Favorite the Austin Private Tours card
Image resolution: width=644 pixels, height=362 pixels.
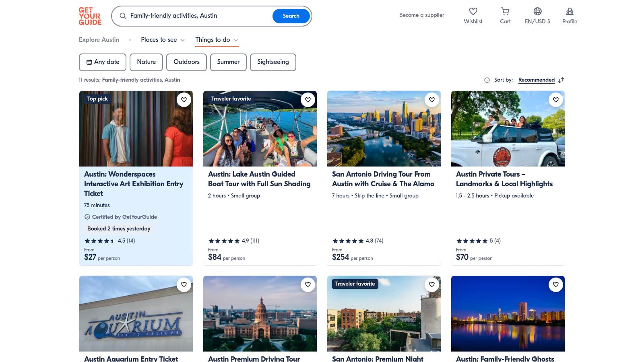pos(556,100)
